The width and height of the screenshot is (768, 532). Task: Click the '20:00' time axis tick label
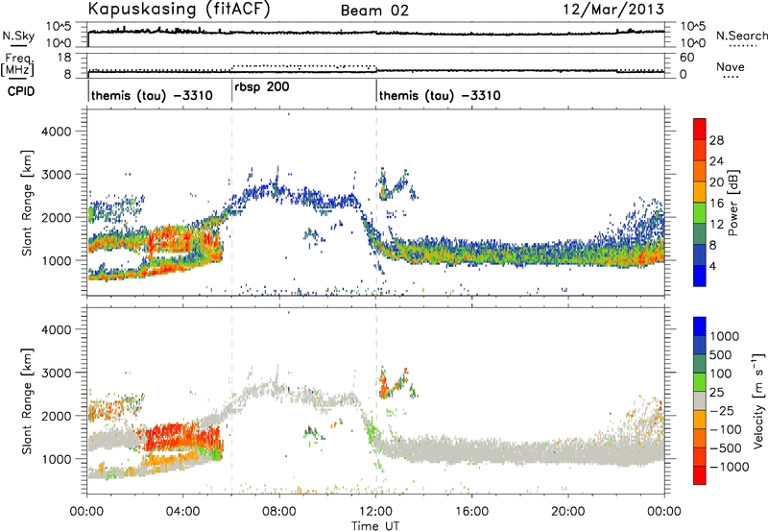[x=568, y=512]
